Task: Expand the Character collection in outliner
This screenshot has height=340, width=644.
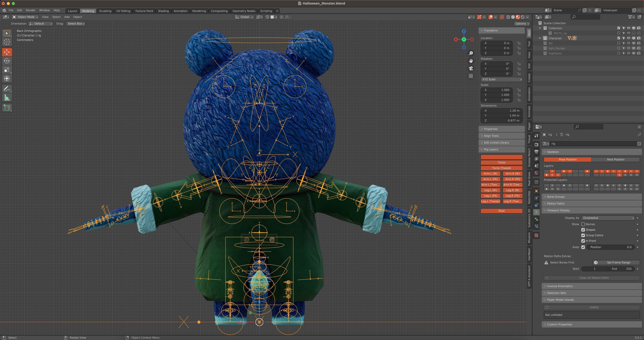Action: 540,38
